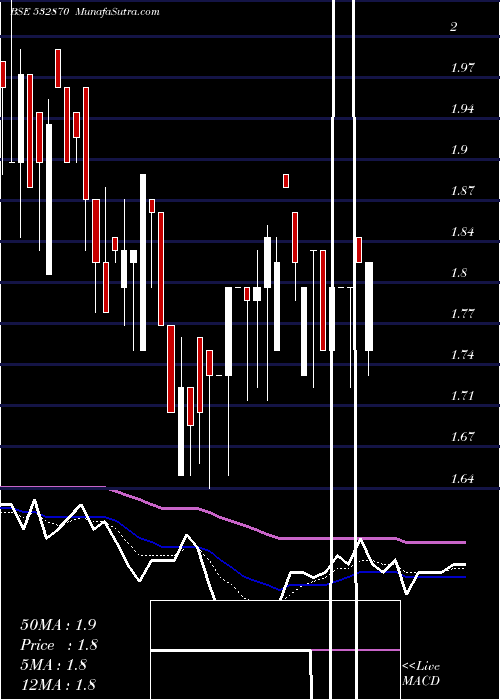The width and height of the screenshot is (500, 700).
Task: Click the 'BSE 532870' ticker label
Action: tap(39, 12)
